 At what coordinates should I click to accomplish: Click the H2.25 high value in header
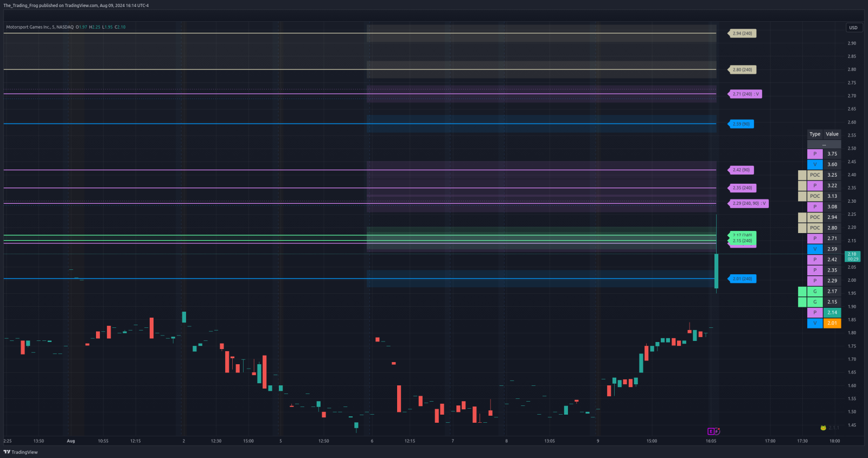(94, 27)
